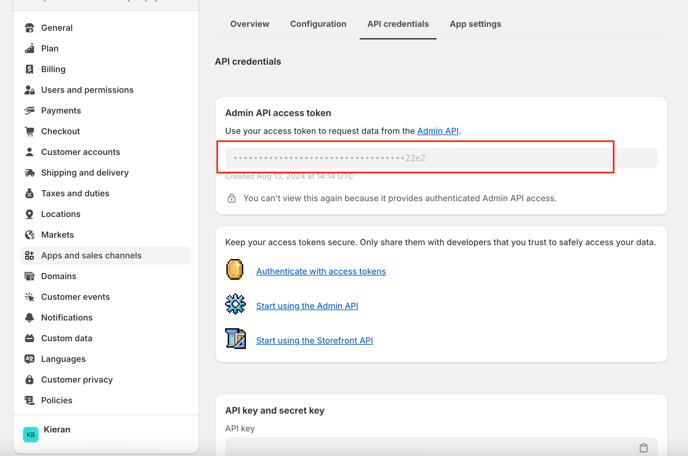Click Start using the Admin API link
This screenshot has height=456, width=688.
pyautogui.click(x=306, y=306)
